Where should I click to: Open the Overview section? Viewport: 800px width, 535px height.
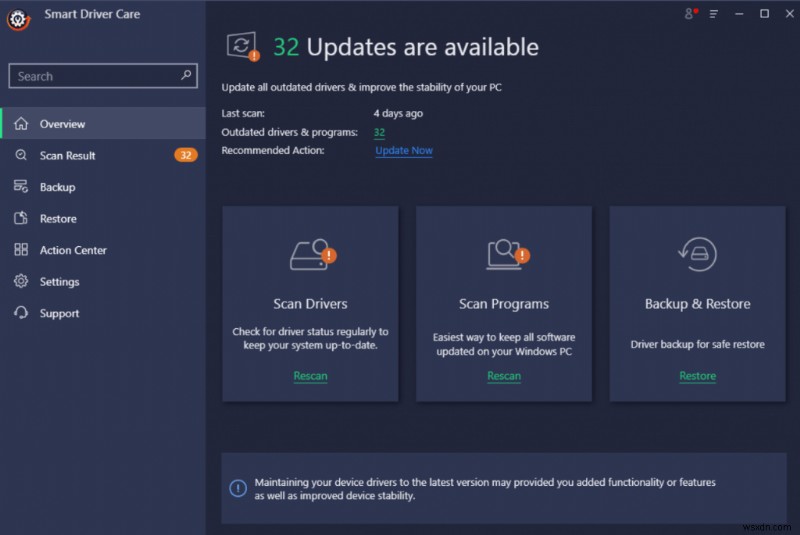(x=103, y=123)
